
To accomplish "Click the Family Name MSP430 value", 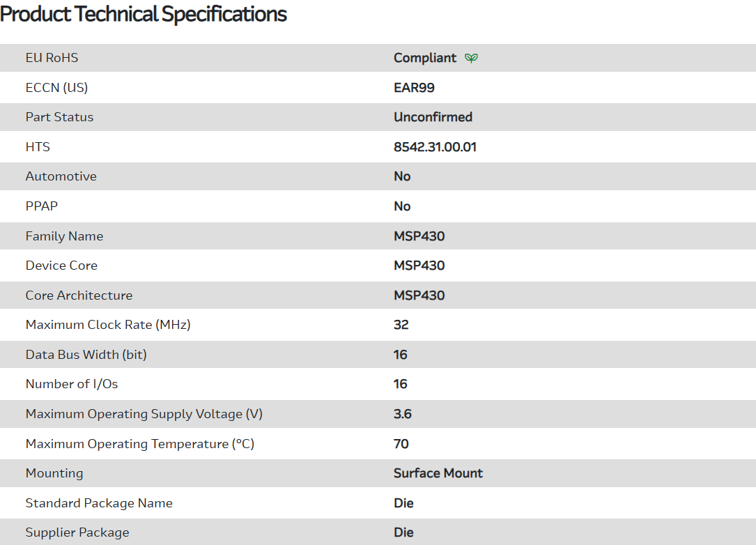I will 419,236.
